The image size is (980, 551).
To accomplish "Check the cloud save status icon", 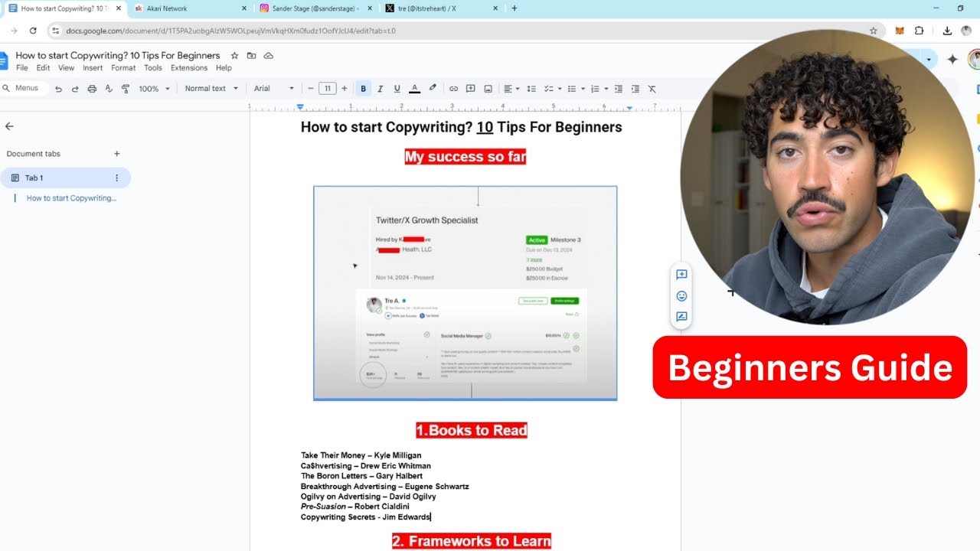I will click(x=269, y=56).
